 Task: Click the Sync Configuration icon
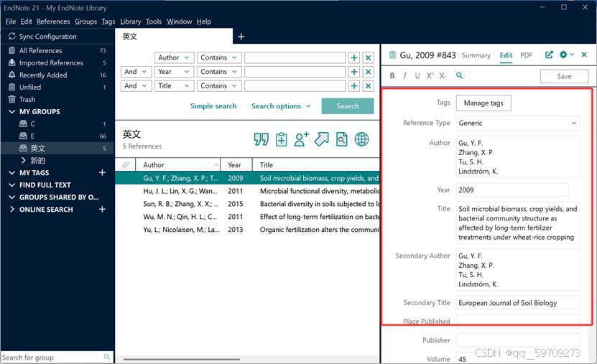pyautogui.click(x=11, y=37)
